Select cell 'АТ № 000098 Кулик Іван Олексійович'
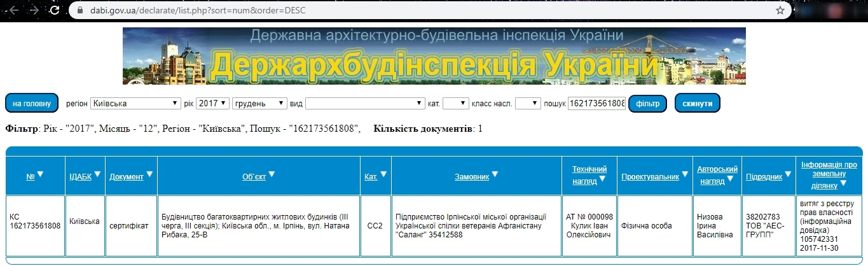This screenshot has width=868, height=266. 589,226
